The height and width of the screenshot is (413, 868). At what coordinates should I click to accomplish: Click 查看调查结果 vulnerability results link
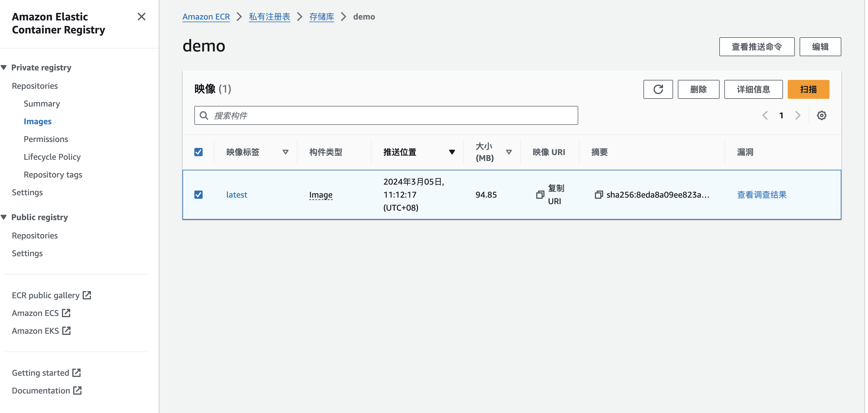point(762,194)
